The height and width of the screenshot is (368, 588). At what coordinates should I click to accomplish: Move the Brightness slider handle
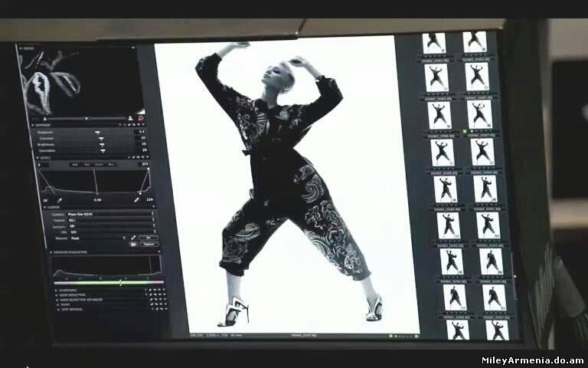[102, 145]
